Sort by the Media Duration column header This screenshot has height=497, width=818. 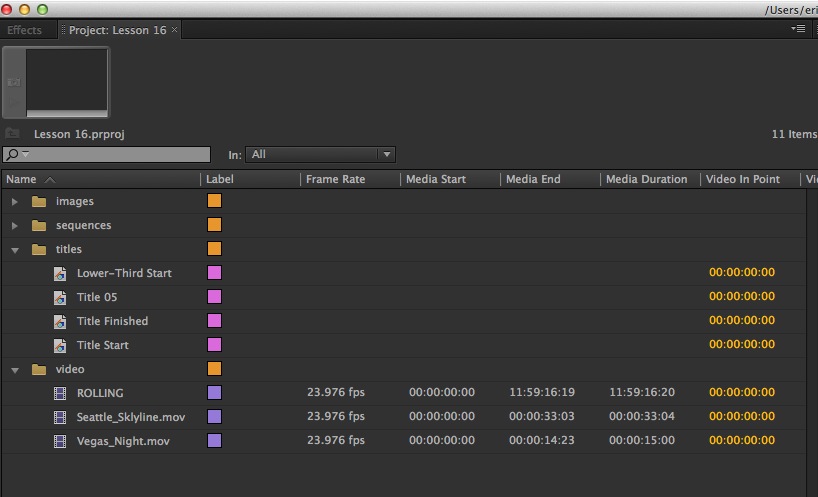pos(646,179)
